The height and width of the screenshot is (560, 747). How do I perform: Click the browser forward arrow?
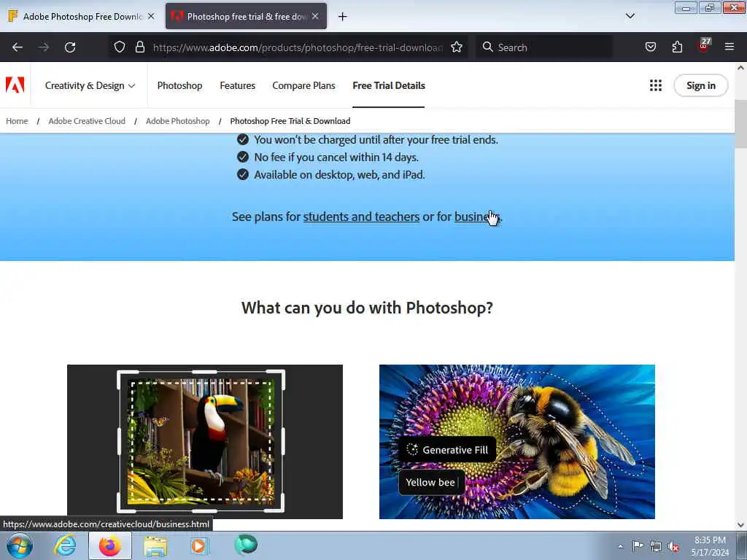[x=43, y=47]
